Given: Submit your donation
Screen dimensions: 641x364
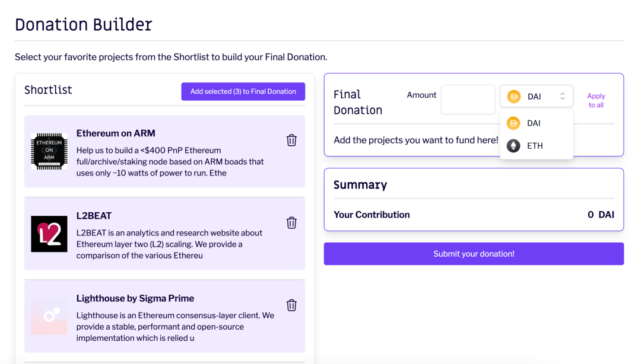Looking at the screenshot, I should click(474, 254).
